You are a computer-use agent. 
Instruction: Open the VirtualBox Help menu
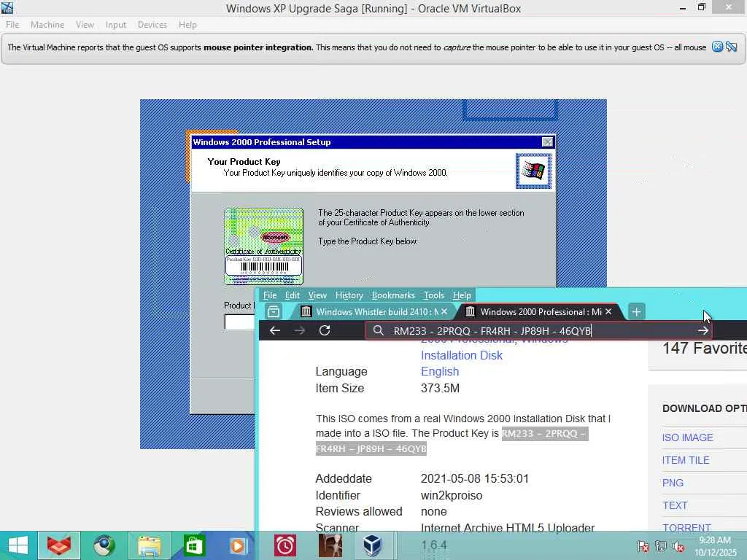click(187, 25)
